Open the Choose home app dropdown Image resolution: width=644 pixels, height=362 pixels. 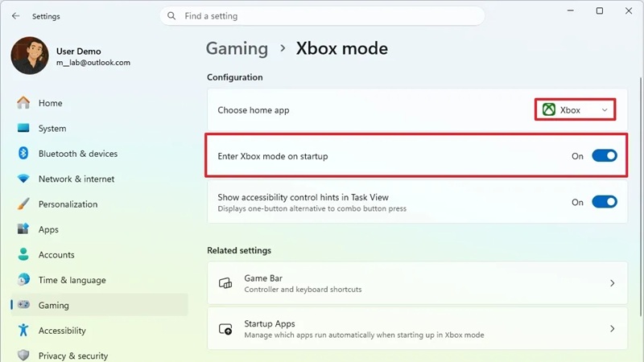coord(575,109)
